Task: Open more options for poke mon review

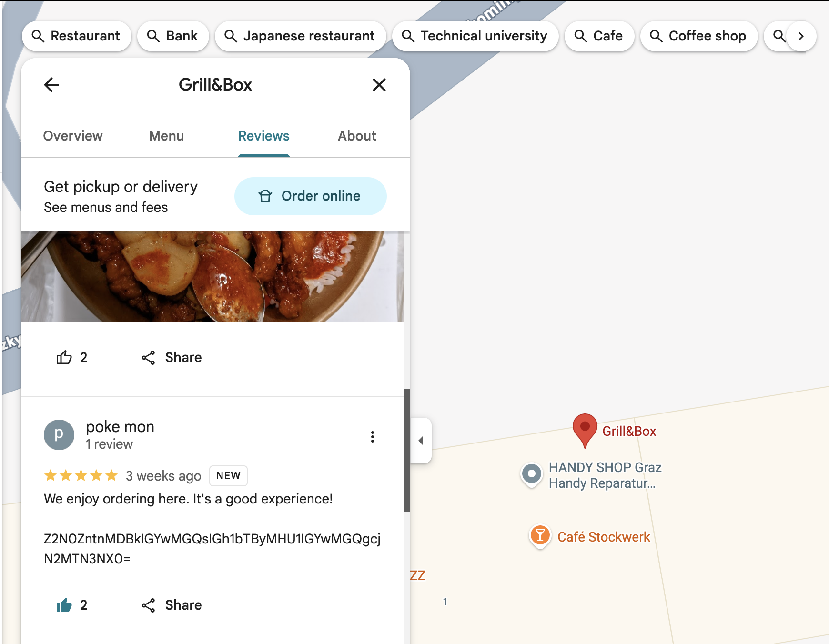Action: (x=373, y=437)
